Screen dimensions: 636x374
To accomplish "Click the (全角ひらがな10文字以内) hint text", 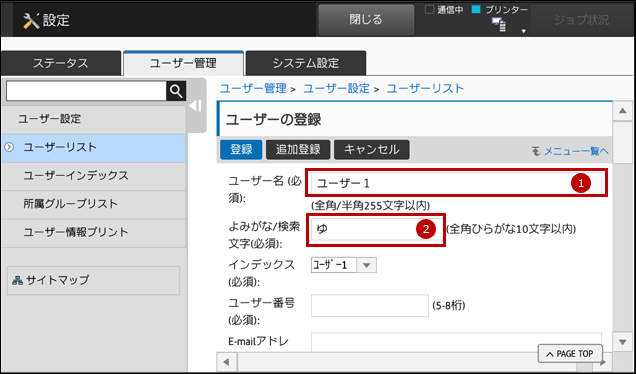I will tap(511, 229).
